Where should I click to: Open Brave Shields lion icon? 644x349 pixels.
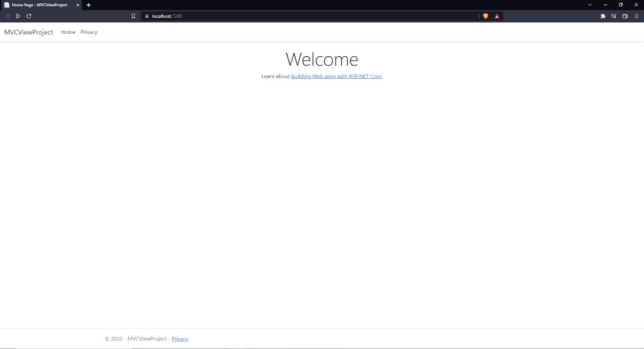coord(486,16)
